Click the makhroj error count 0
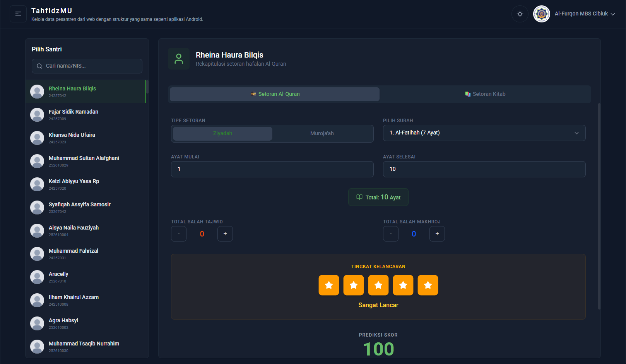 (x=414, y=234)
